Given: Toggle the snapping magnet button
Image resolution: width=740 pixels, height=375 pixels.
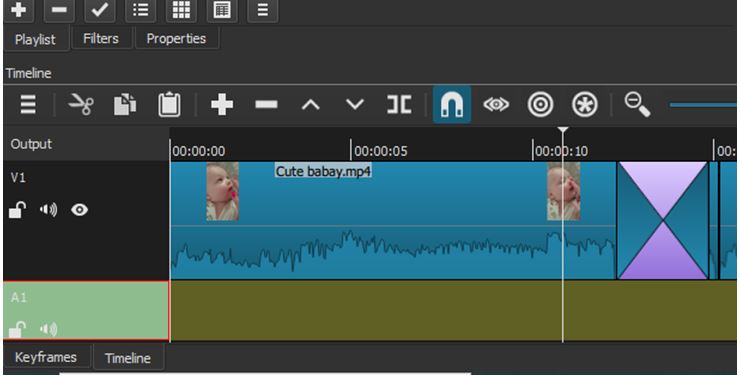Looking at the screenshot, I should pyautogui.click(x=452, y=104).
